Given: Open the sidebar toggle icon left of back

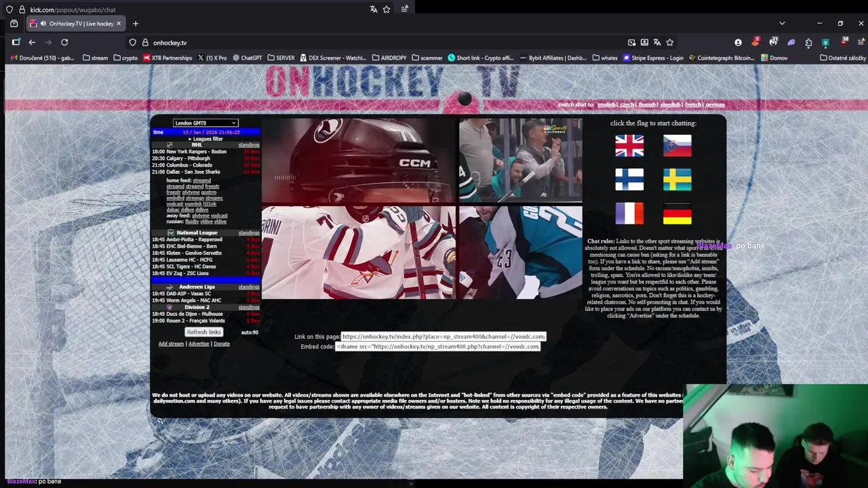Looking at the screenshot, I should 16,42.
